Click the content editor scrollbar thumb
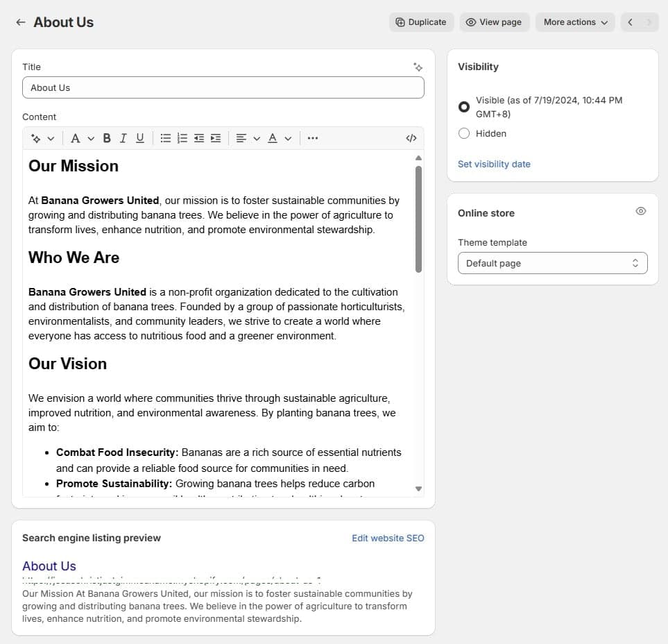This screenshot has width=668, height=644. (x=418, y=219)
